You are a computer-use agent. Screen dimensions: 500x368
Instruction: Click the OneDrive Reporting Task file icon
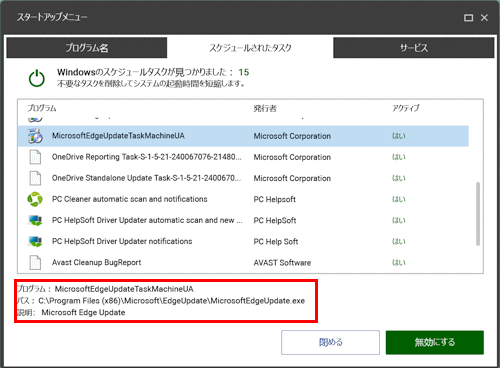35,157
